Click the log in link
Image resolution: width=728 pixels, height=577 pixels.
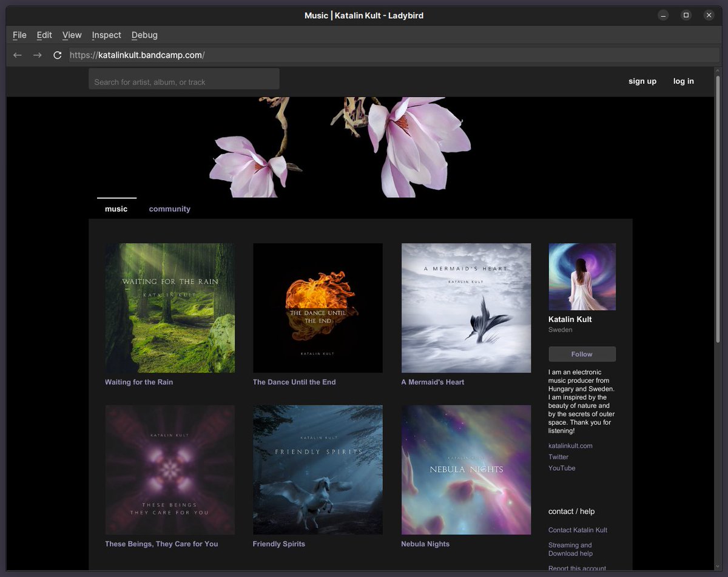[684, 81]
